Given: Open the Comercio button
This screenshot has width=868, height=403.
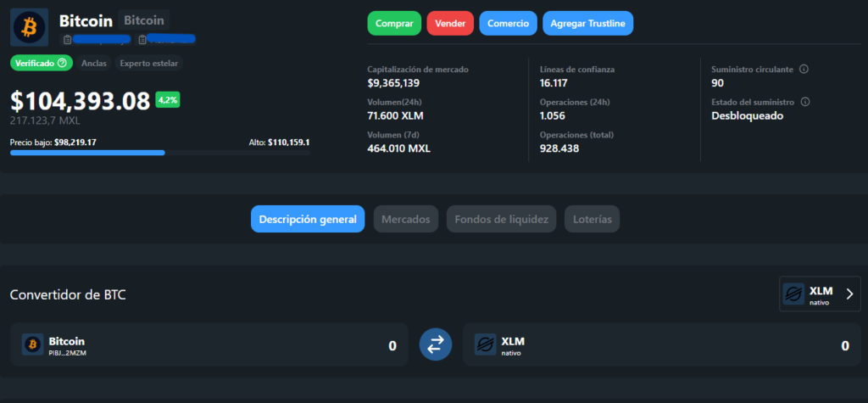Looking at the screenshot, I should click(x=509, y=23).
